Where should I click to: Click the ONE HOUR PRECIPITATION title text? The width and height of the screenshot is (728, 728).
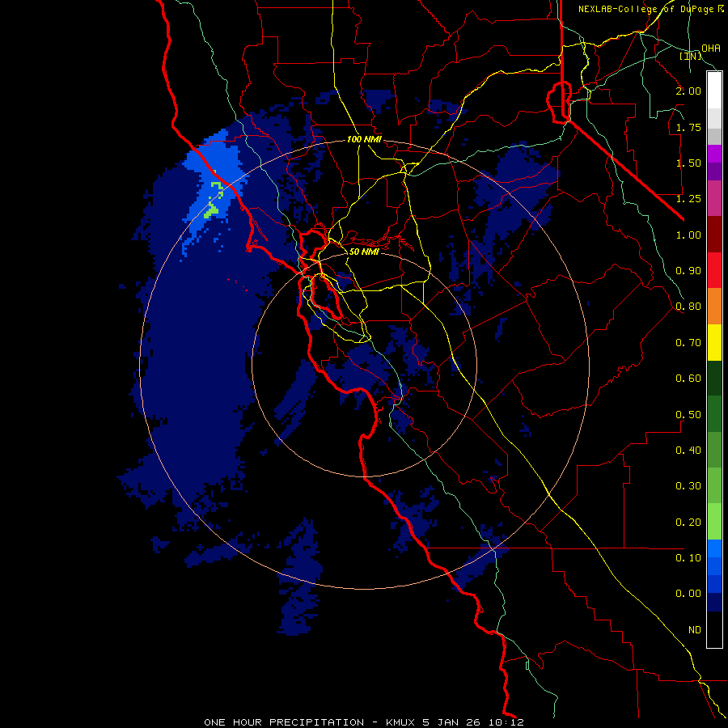pyautogui.click(x=284, y=722)
